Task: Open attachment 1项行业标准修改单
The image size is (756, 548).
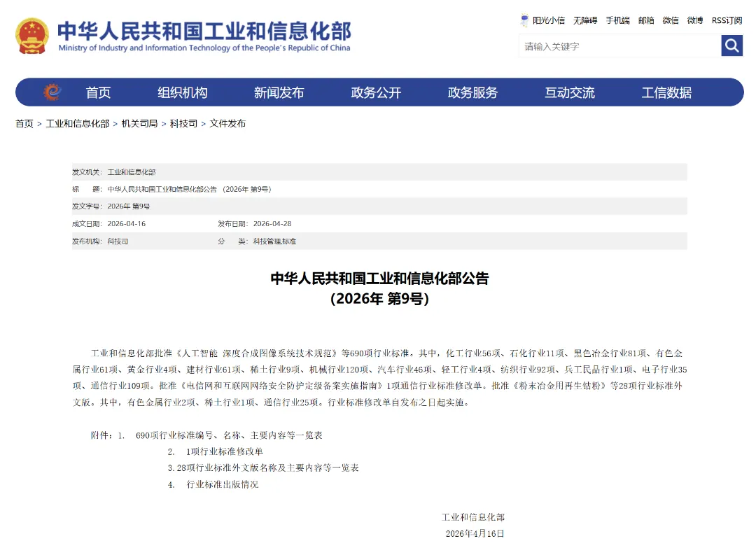Action: 225,451
